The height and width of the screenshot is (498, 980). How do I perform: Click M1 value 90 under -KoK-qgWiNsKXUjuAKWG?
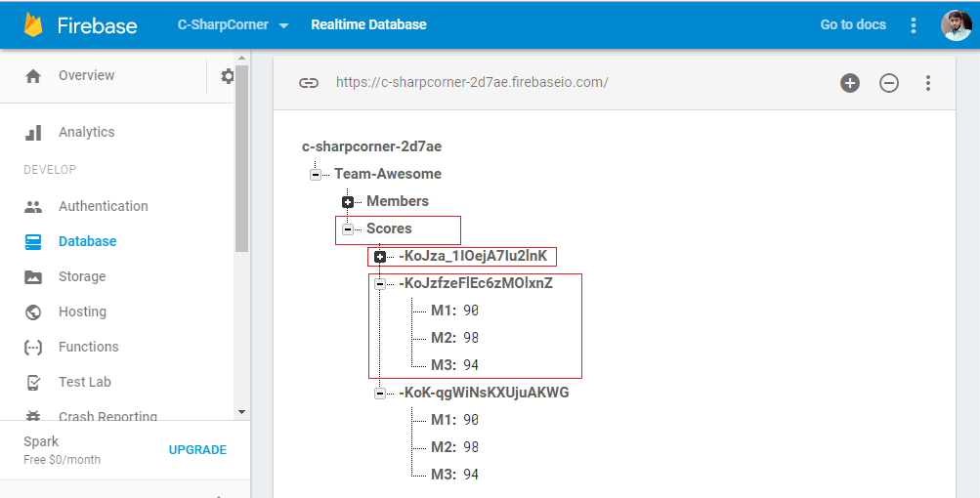coord(471,420)
